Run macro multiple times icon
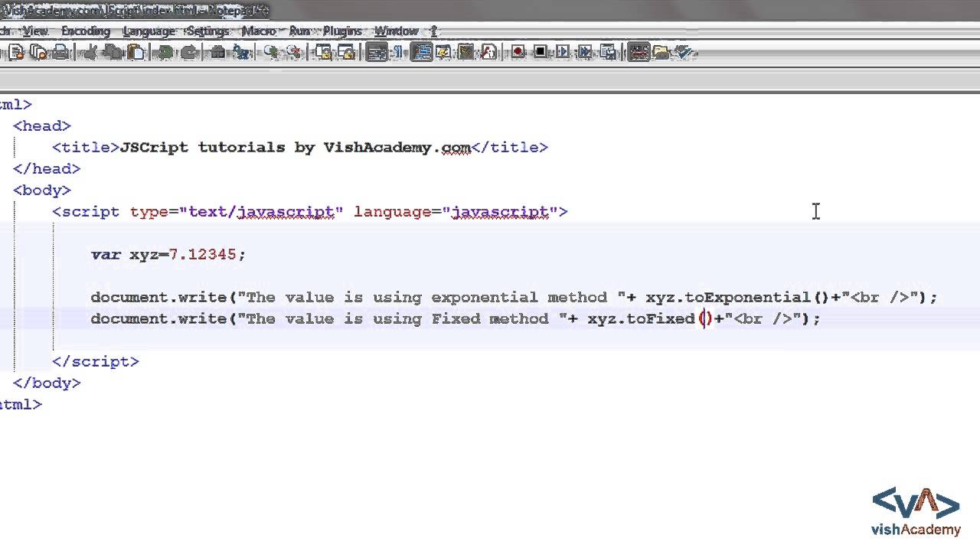The image size is (980, 551). [585, 51]
